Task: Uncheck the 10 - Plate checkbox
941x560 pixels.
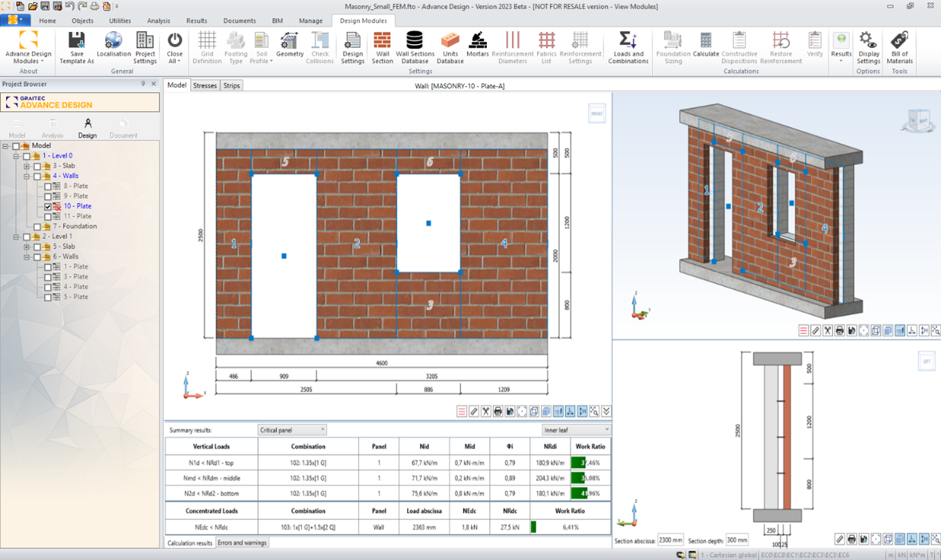Action: 48,206
